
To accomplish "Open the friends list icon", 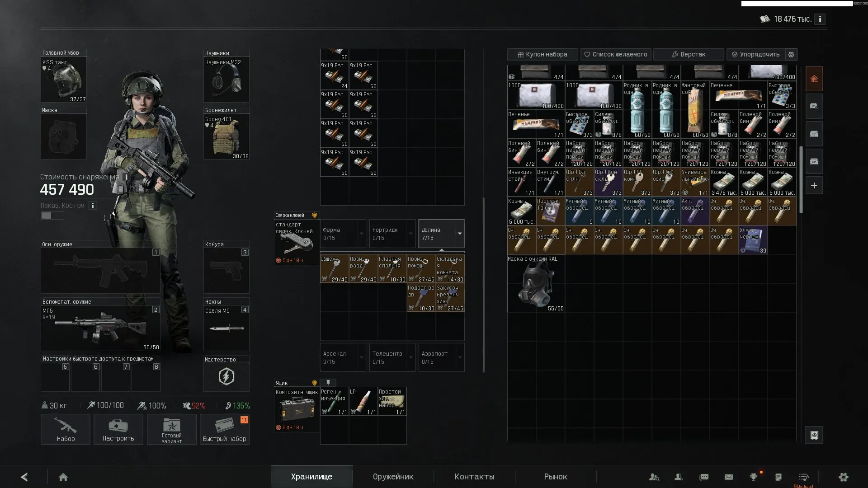I will pyautogui.click(x=679, y=477).
